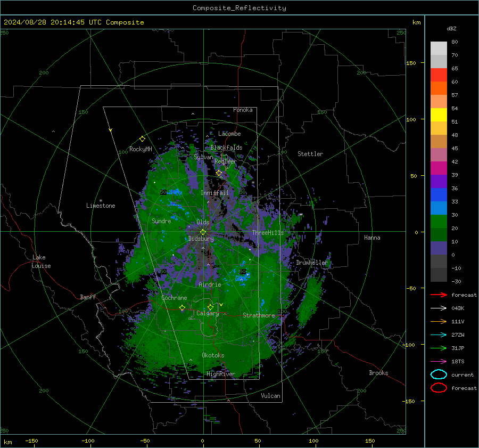The height and width of the screenshot is (448, 479).
Task: Click the RedDeer city label
Action: pos(226,161)
